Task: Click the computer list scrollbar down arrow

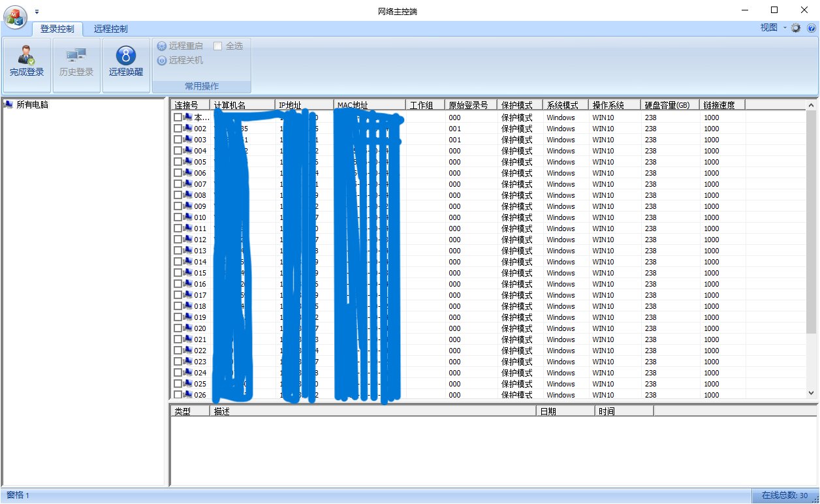Action: pos(812,393)
